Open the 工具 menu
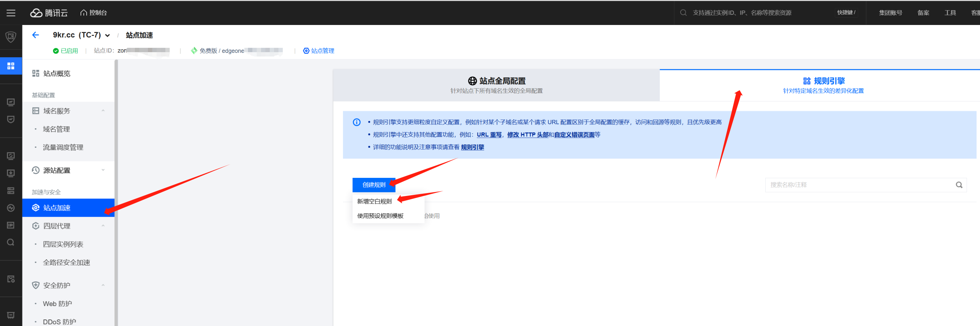This screenshot has height=326, width=980. click(950, 13)
